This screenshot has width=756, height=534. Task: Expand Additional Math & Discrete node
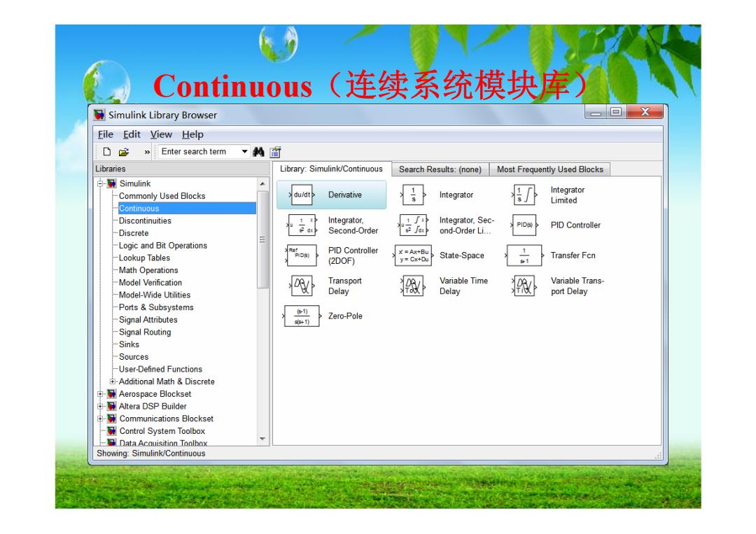click(x=112, y=381)
